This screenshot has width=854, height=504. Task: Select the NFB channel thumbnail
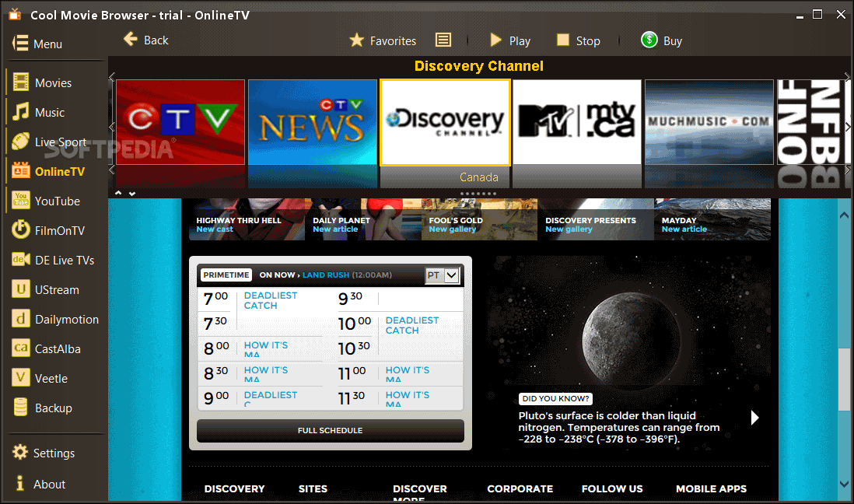click(810, 122)
